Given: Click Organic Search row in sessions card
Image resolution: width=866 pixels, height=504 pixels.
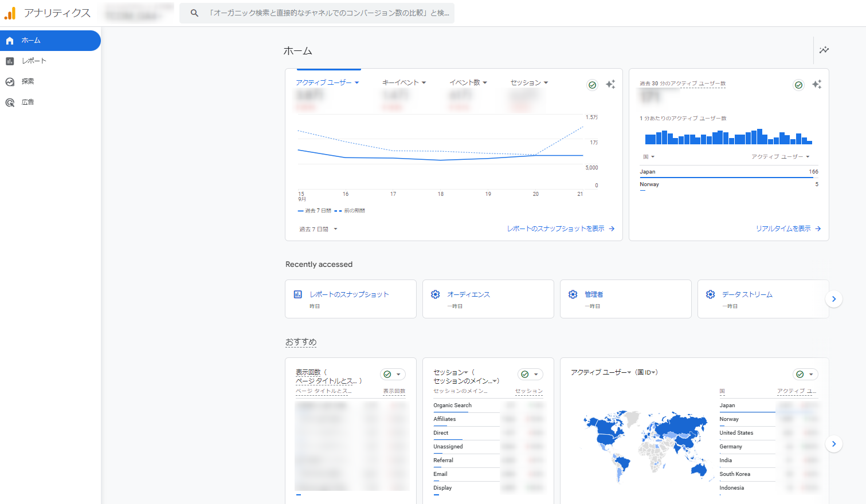Looking at the screenshot, I should point(488,405).
